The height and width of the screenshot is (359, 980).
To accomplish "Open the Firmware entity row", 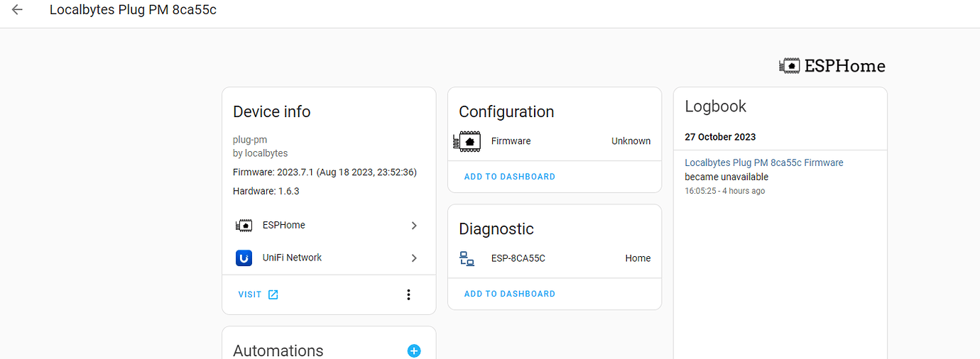I will pos(555,141).
